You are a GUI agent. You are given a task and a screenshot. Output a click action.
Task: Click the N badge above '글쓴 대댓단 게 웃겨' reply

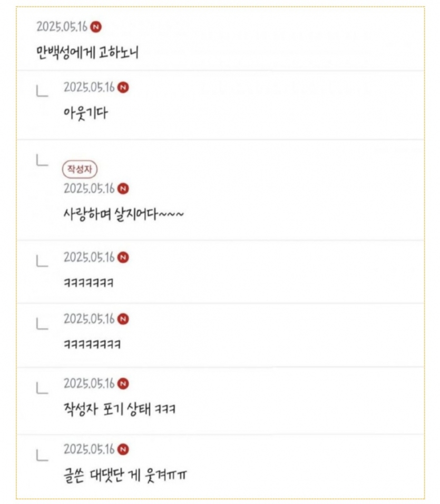pyautogui.click(x=123, y=449)
